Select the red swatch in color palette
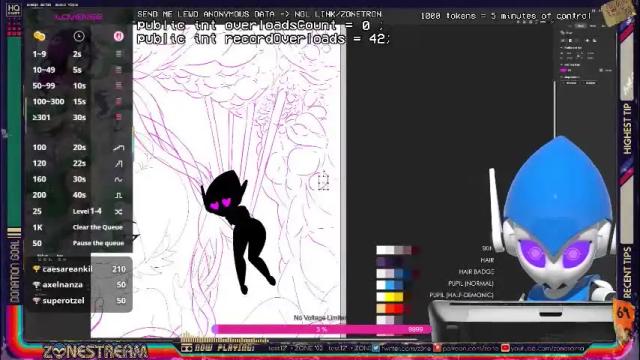The image size is (640, 360). [x=398, y=309]
